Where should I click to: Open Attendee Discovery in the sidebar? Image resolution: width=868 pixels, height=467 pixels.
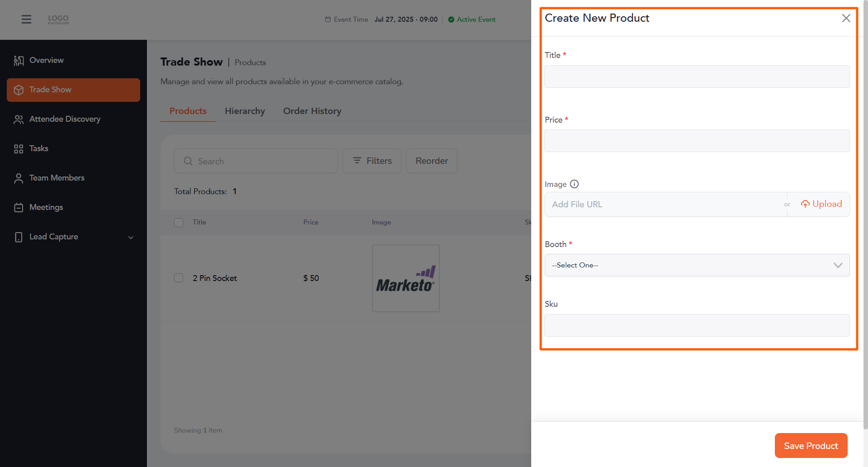[73, 119]
